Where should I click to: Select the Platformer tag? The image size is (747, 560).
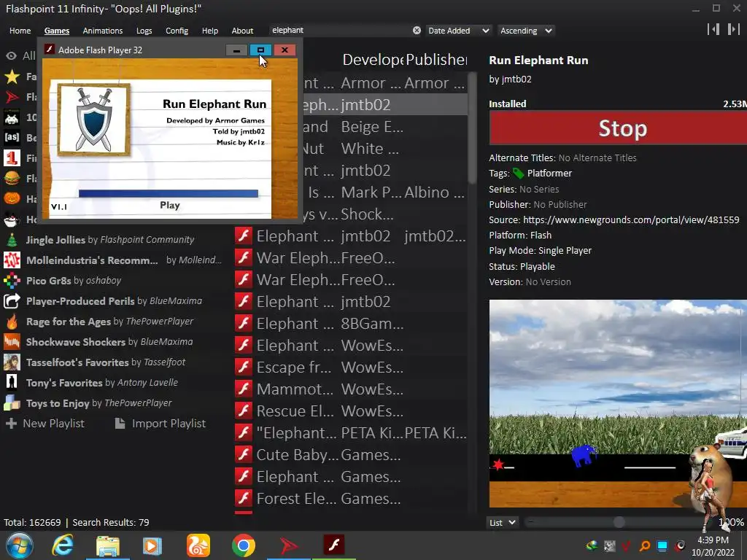tap(549, 174)
